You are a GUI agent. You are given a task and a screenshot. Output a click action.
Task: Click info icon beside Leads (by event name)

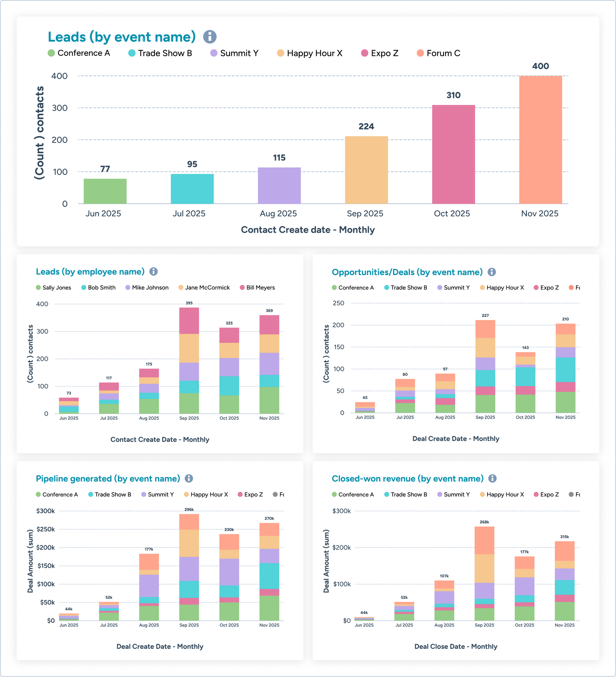[x=210, y=37]
